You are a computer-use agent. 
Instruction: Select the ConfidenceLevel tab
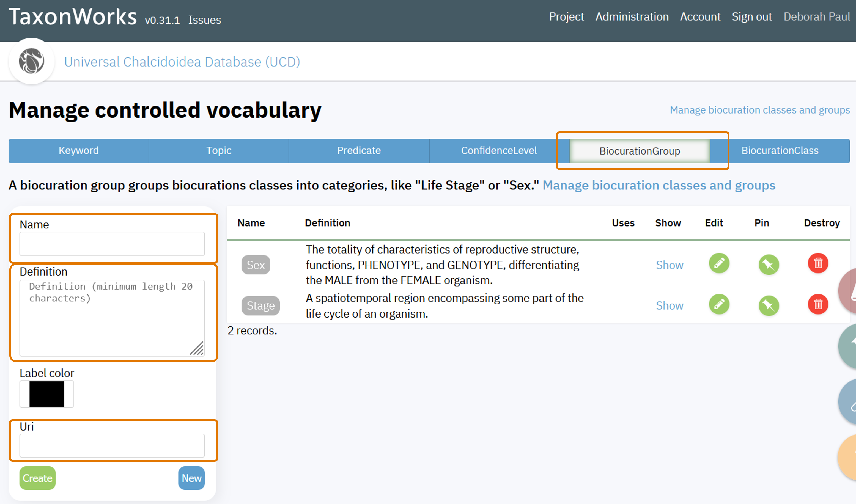499,150
